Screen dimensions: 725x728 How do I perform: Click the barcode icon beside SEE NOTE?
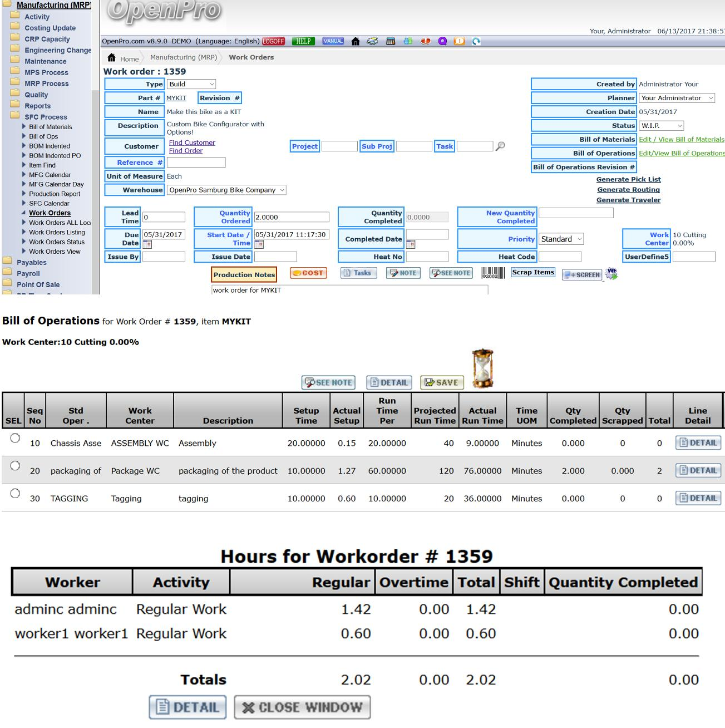click(x=493, y=273)
